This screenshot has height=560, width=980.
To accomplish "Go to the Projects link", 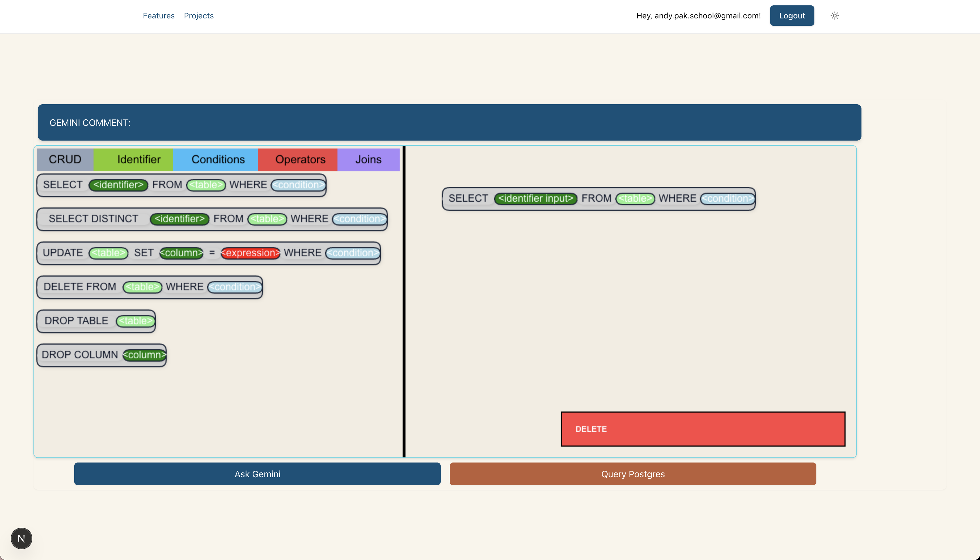I will pos(198,16).
